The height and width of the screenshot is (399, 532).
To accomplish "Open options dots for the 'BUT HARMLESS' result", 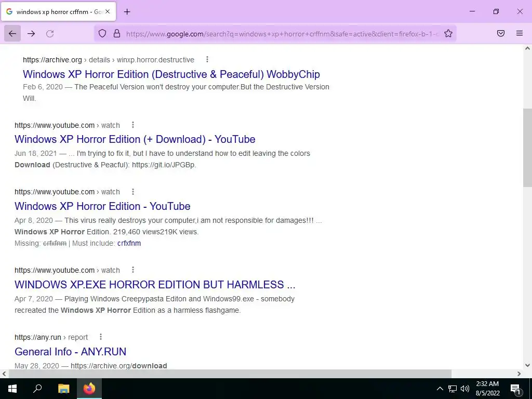I will pyautogui.click(x=133, y=270).
